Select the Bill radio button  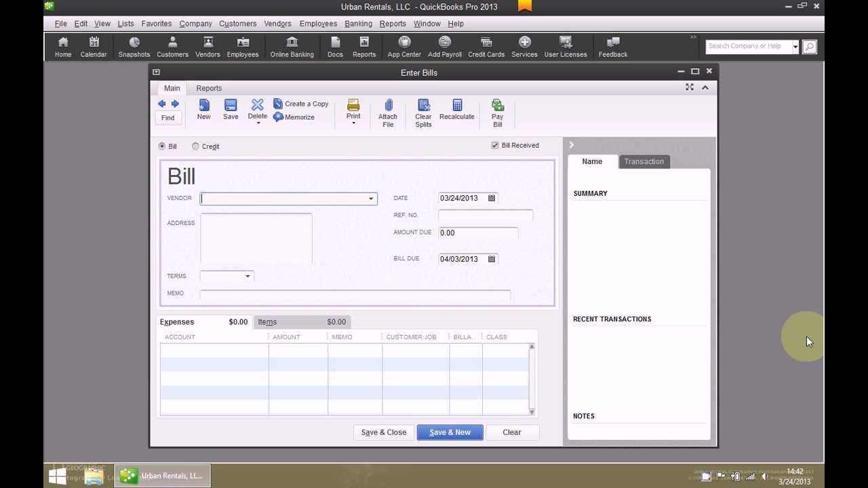pos(162,146)
